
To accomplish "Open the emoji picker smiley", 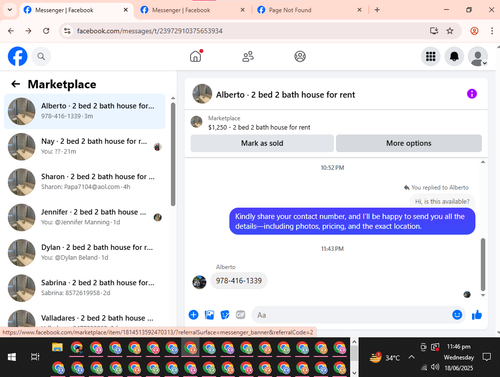I will tap(457, 314).
